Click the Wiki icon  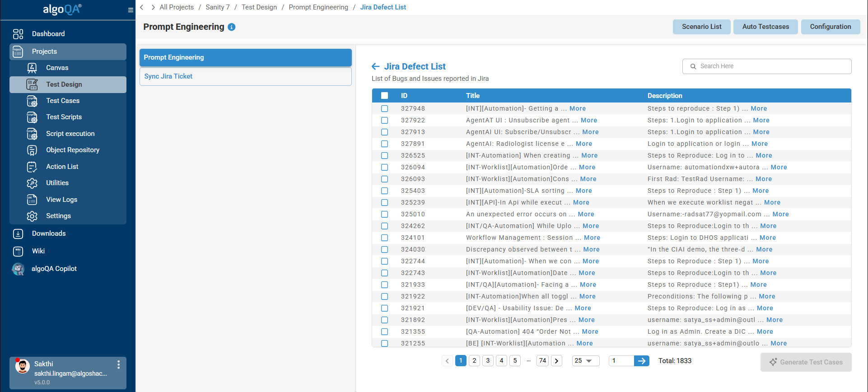tap(18, 251)
